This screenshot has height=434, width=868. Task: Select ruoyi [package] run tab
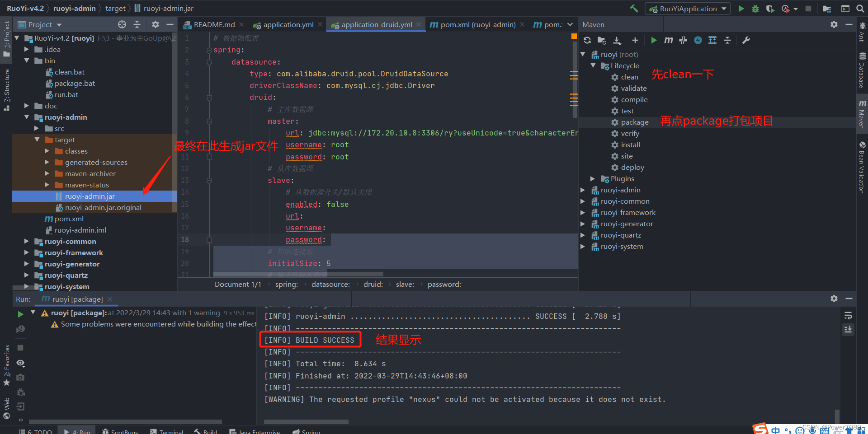(77, 299)
